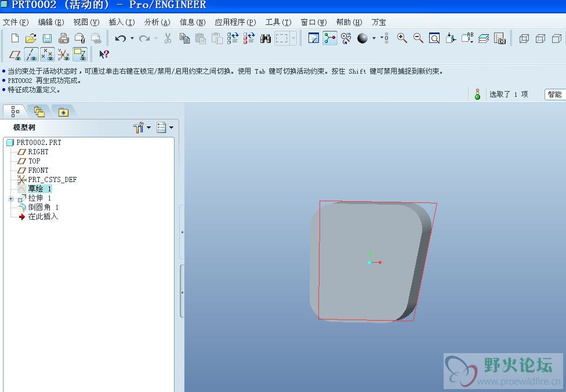Click the regenerate model icon with green boxes
This screenshot has height=392, width=566.
point(233,38)
